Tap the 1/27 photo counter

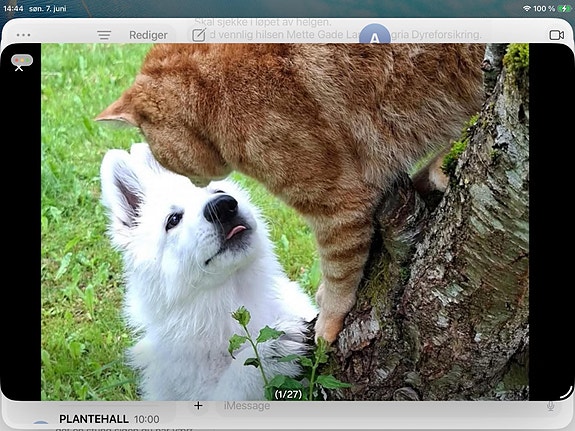pos(288,394)
